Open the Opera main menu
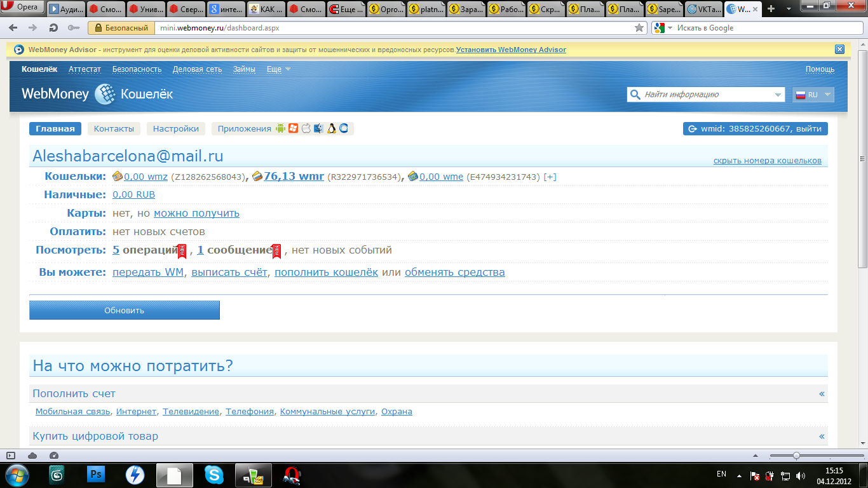The height and width of the screenshot is (488, 868). point(23,8)
